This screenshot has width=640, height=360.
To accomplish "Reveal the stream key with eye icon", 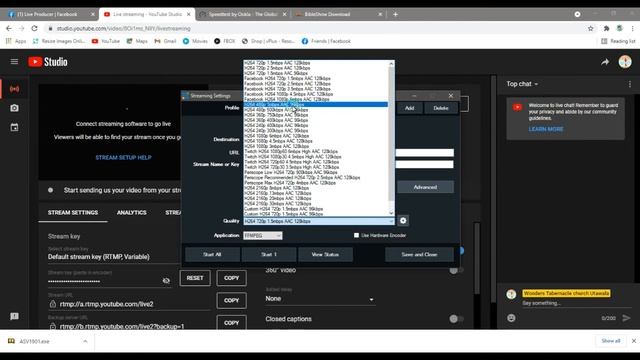I will (x=166, y=281).
